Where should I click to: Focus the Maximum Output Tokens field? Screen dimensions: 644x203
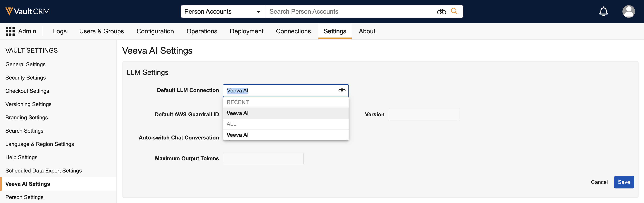click(263, 158)
